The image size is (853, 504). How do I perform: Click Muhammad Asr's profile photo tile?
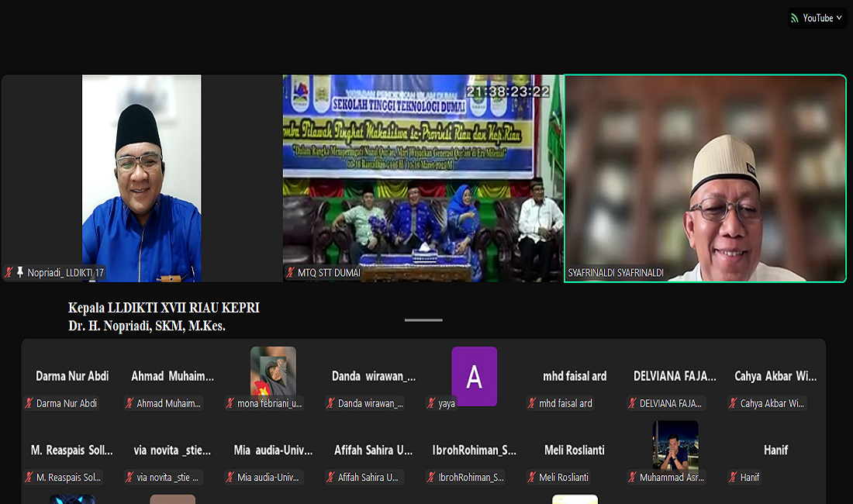[x=675, y=444]
